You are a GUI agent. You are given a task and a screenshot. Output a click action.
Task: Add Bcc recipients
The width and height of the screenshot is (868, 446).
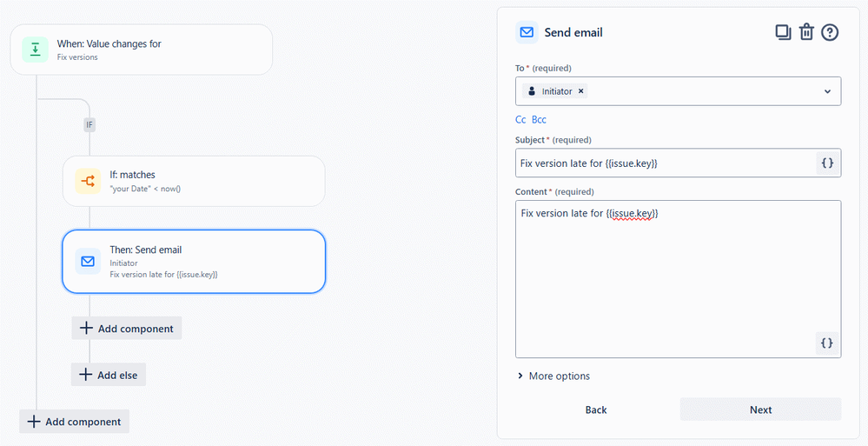point(539,120)
